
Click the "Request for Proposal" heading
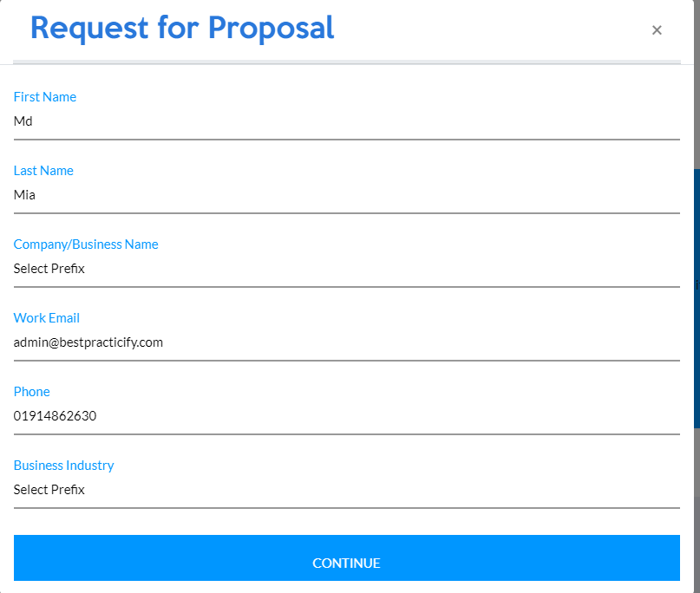pyautogui.click(x=182, y=29)
